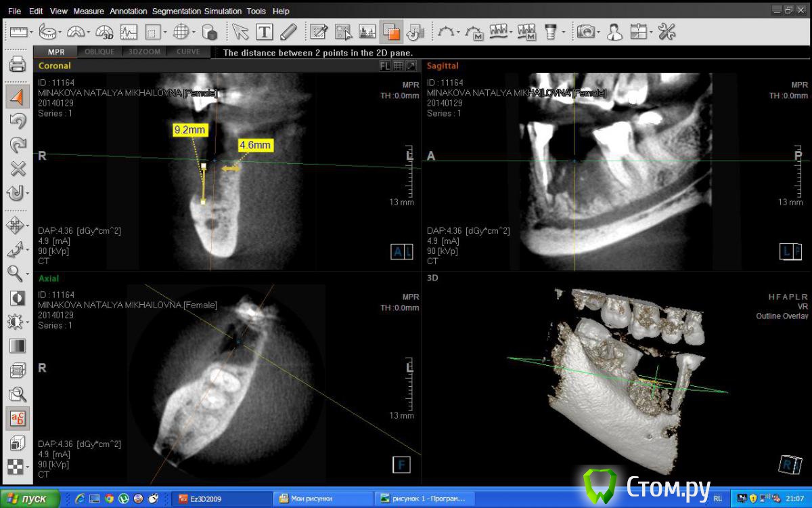The width and height of the screenshot is (812, 508).
Task: Pick the arrow pointer selection tool
Action: click(240, 31)
